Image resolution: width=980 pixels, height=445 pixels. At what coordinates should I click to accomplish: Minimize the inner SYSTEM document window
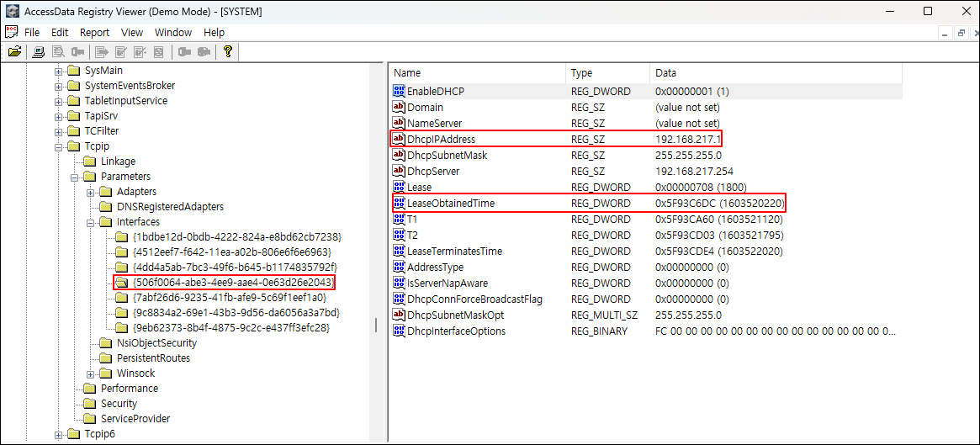pyautogui.click(x=944, y=33)
